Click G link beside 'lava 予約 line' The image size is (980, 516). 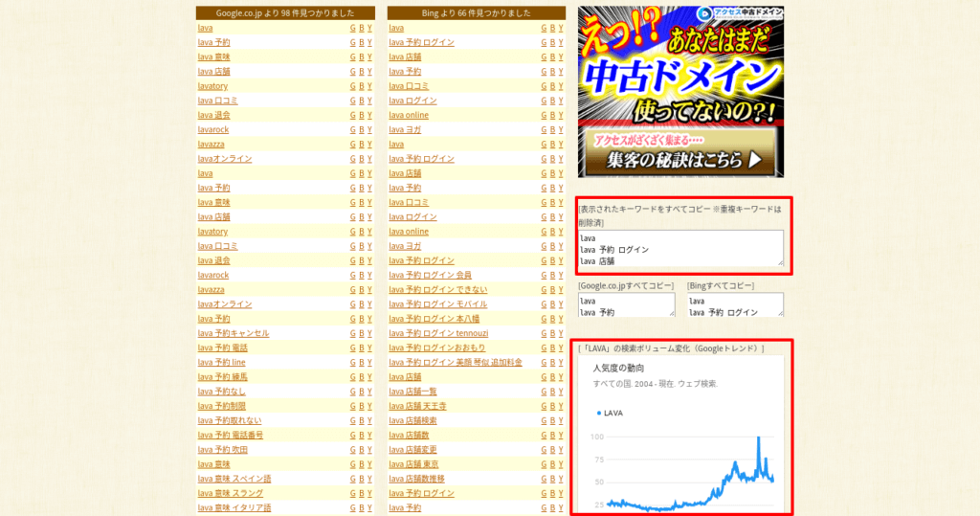[352, 362]
